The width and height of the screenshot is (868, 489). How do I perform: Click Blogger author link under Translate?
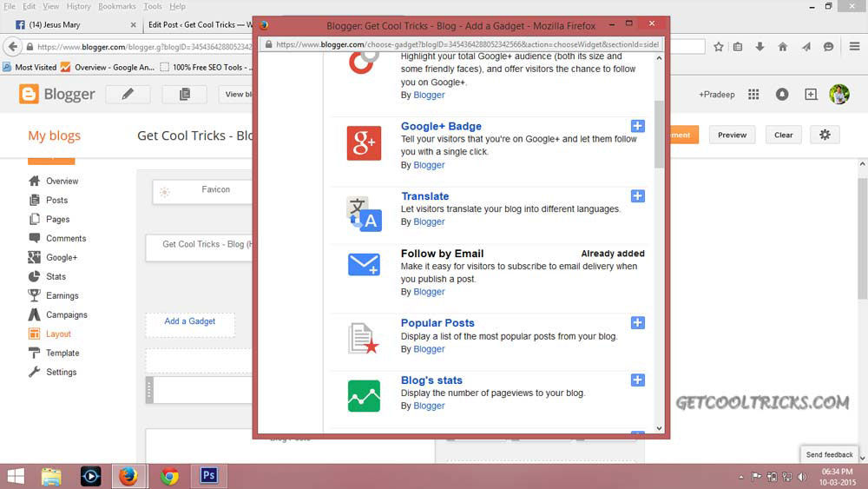coord(429,221)
